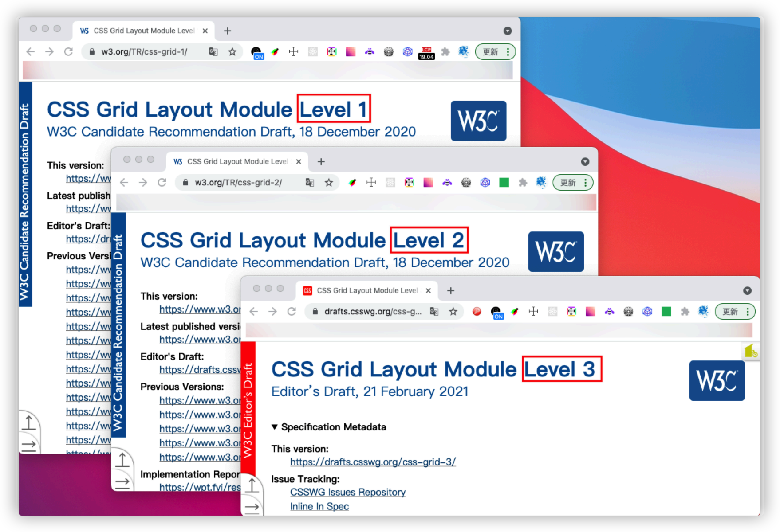Screen dimensions: 780x532
Task: Open the https://drafts.csswg.org/css-grid-3/ link
Action: pos(373,462)
